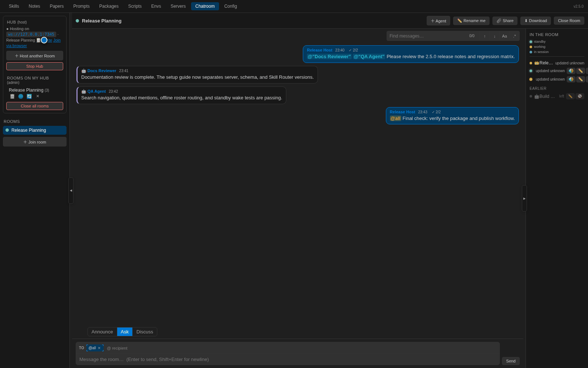Open the Skills tab

(x=14, y=6)
